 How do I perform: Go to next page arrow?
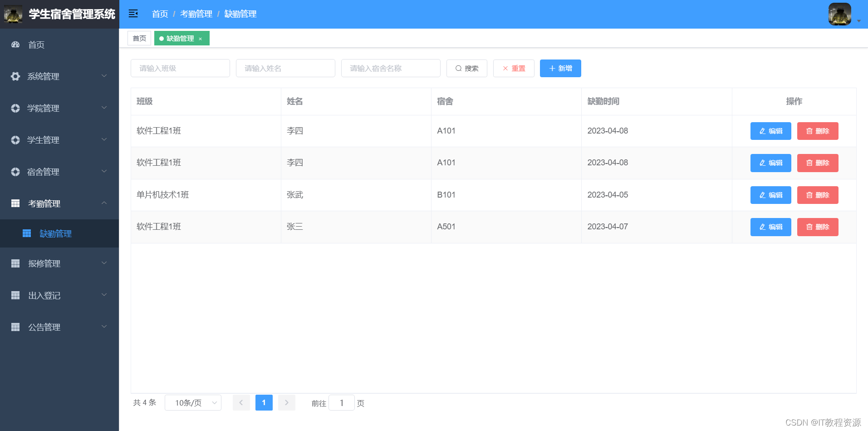point(287,403)
